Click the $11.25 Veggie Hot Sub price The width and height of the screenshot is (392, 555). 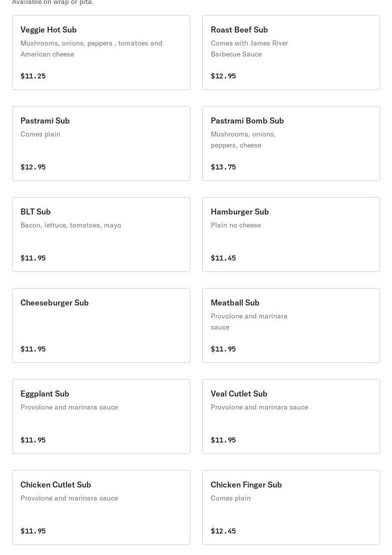click(x=33, y=76)
